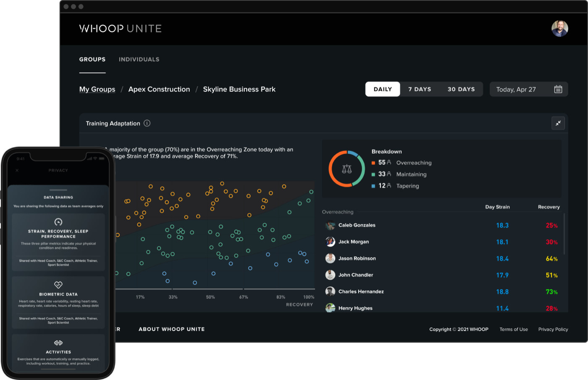The width and height of the screenshot is (588, 380).
Task: Click the 33 Maintaining count
Action: 382,174
